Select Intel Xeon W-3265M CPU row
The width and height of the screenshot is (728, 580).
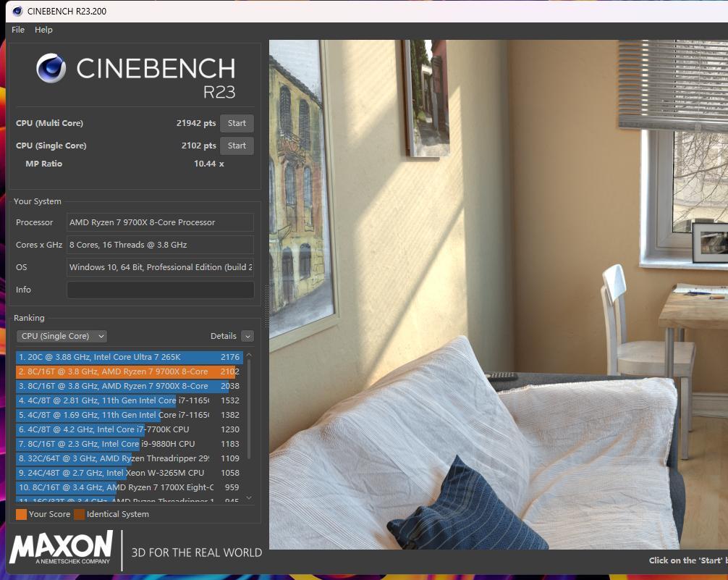coord(129,473)
